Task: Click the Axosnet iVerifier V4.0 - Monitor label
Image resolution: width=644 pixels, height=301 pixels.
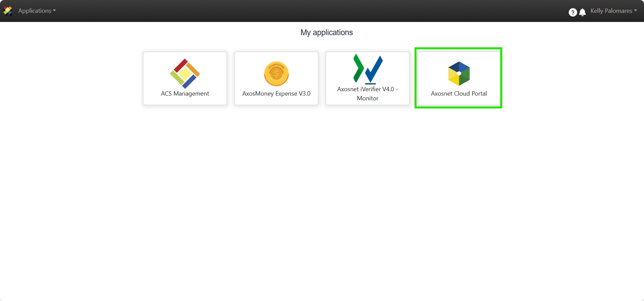Action: (368, 94)
